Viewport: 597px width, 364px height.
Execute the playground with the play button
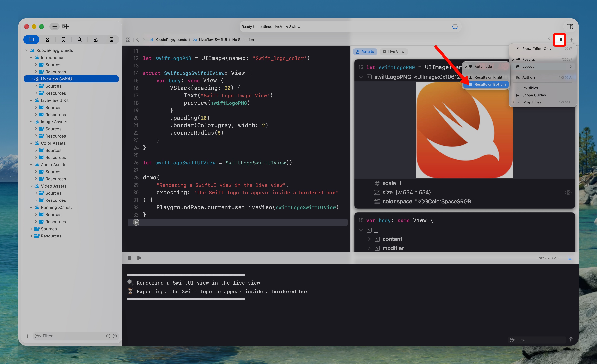click(x=139, y=258)
